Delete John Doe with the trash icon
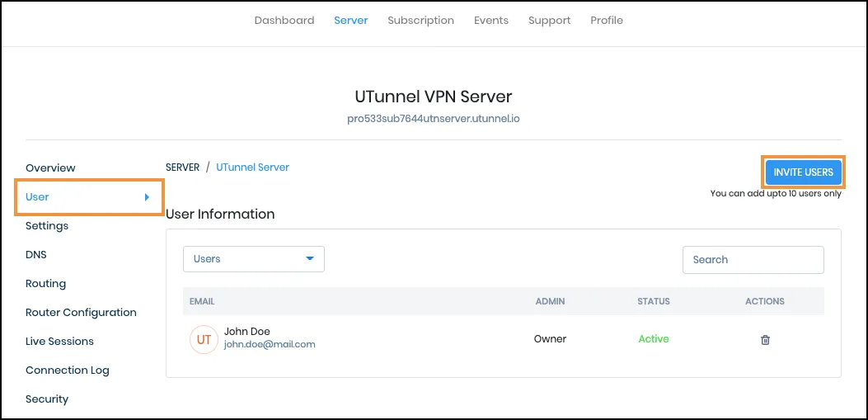Viewport: 868px width, 420px height. click(765, 340)
